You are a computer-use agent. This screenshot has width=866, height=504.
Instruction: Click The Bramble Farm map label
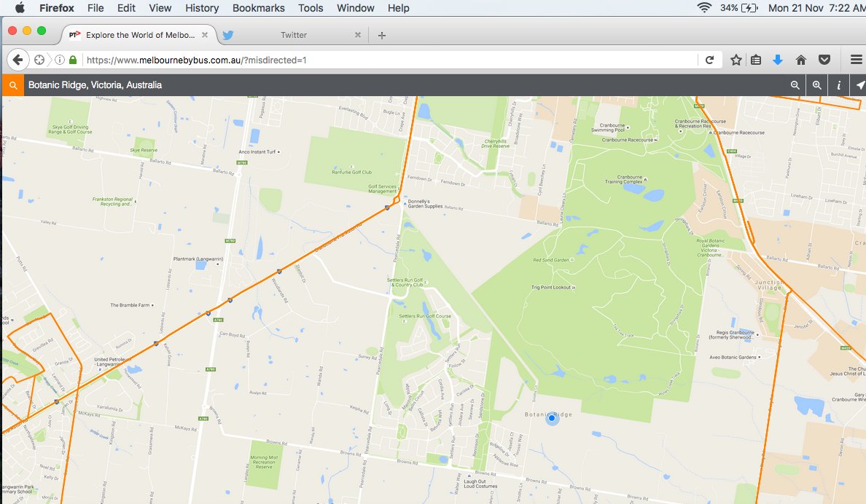click(130, 304)
